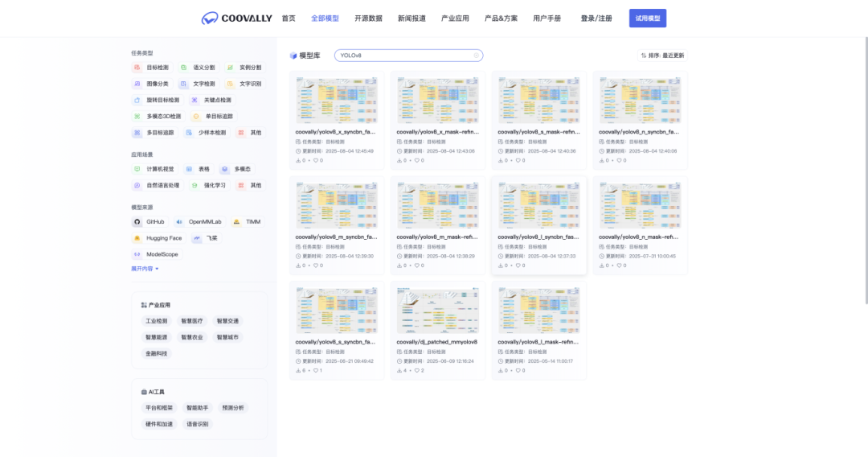The image size is (868, 457).
Task: Open 首页 in top navigation
Action: tap(289, 19)
